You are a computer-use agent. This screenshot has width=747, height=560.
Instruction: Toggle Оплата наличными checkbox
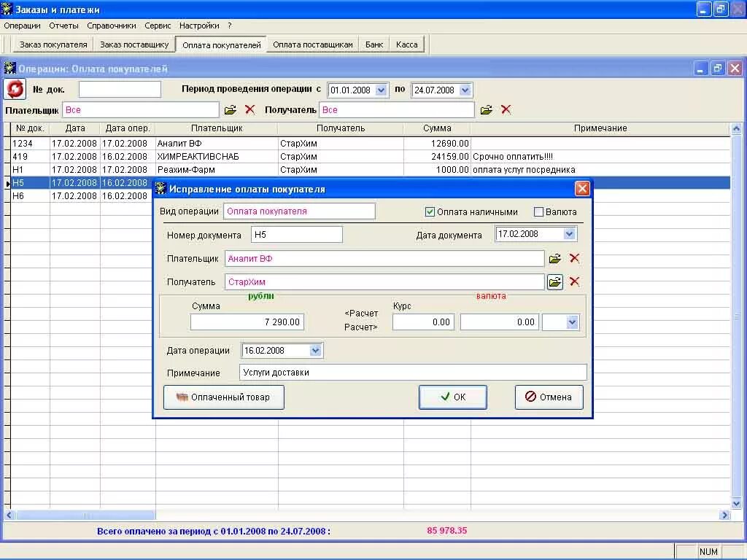(430, 212)
